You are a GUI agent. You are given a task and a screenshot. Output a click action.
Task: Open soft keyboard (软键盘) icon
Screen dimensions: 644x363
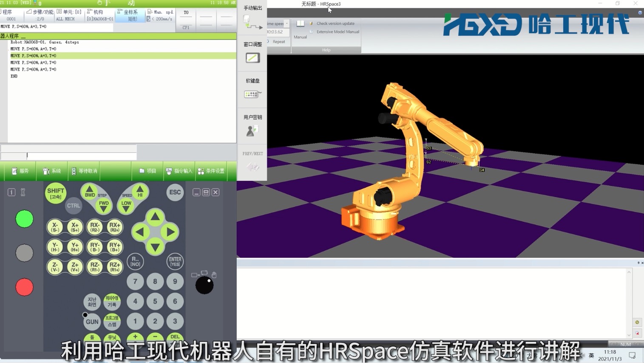coord(252,94)
